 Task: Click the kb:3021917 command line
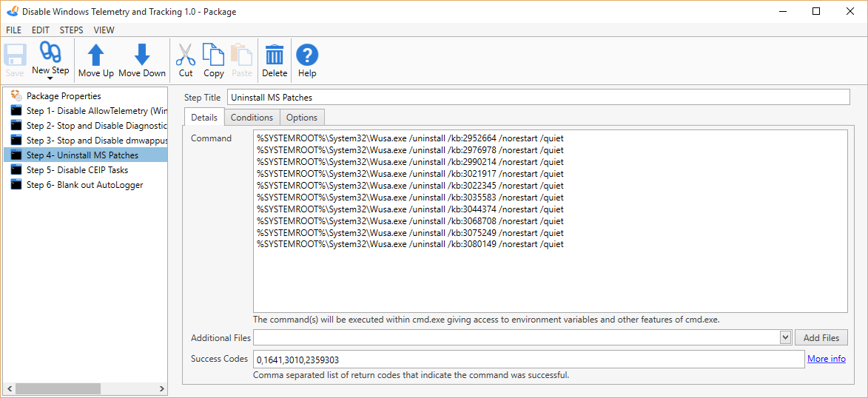click(410, 174)
